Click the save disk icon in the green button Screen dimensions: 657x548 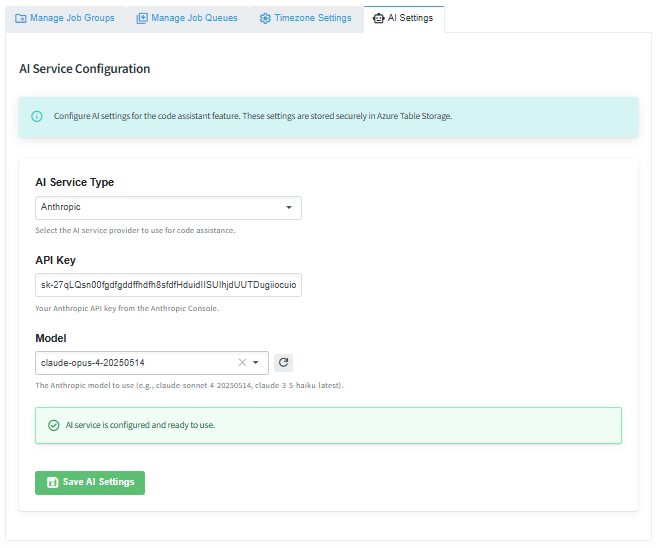52,482
